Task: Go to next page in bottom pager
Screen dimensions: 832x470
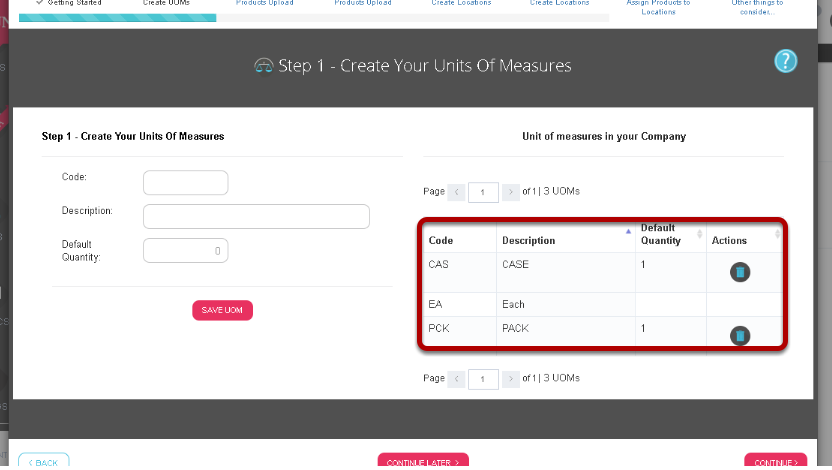Action: pos(510,379)
